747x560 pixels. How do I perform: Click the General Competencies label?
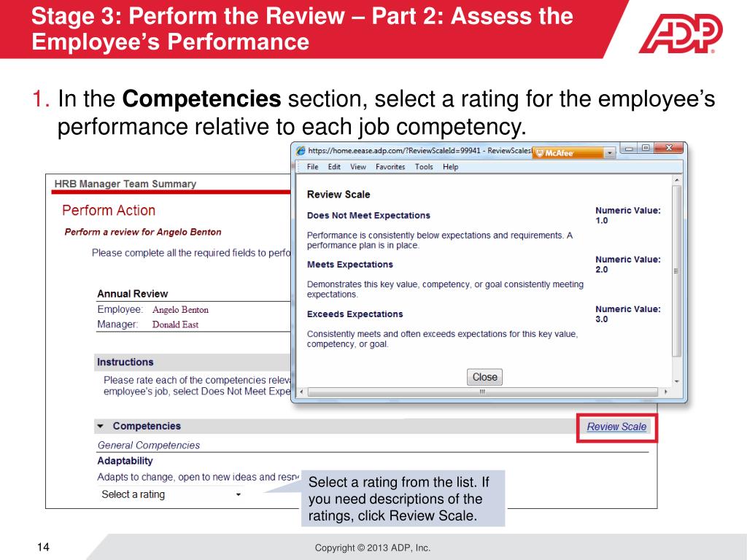(x=149, y=446)
